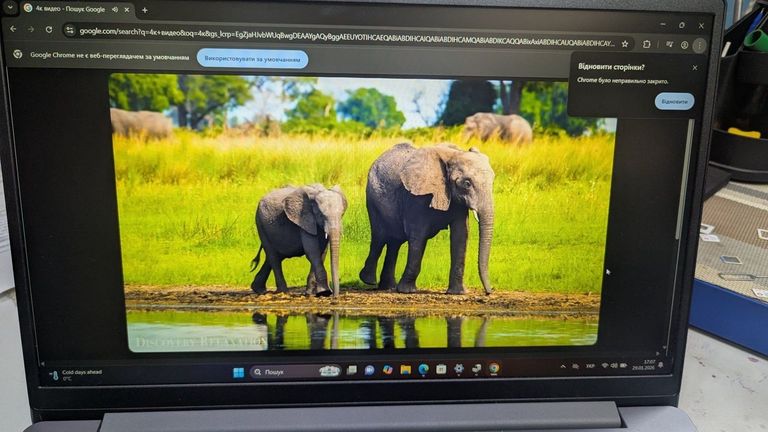Select the '4к видео - Пошук Google' tab
Screen dimensions: 768x432
click(68, 8)
